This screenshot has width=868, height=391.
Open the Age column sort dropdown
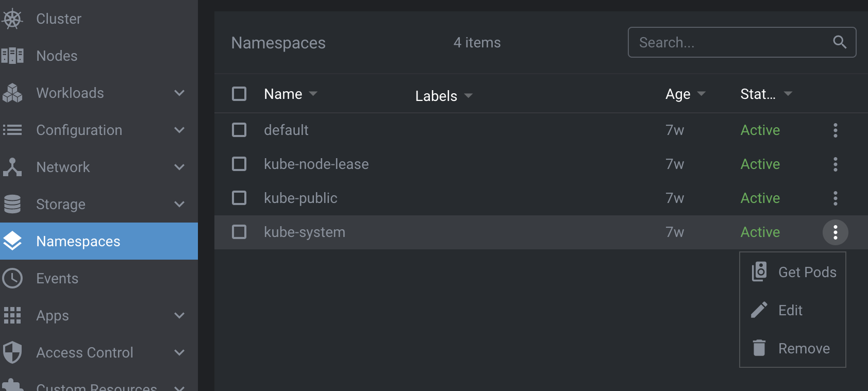pyautogui.click(x=702, y=94)
